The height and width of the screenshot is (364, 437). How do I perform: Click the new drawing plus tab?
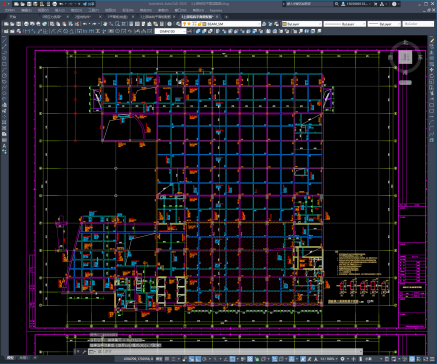[226, 17]
